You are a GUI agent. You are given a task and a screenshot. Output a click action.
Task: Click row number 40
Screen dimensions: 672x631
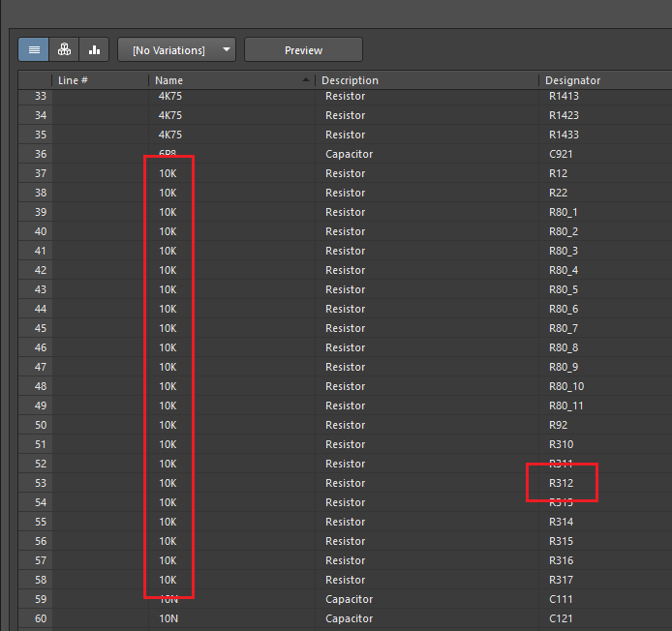pyautogui.click(x=41, y=231)
